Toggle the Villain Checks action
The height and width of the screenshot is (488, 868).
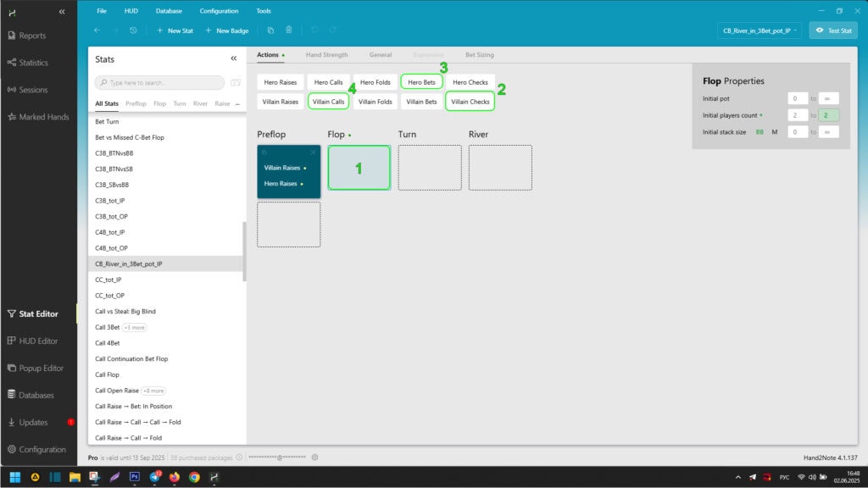[470, 102]
